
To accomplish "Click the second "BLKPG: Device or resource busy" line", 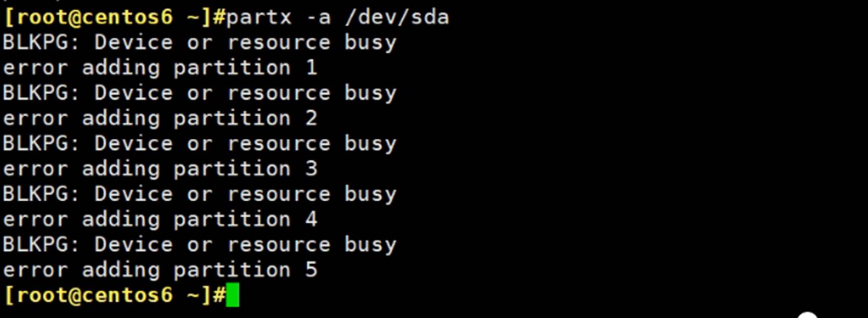I will click(x=199, y=94).
